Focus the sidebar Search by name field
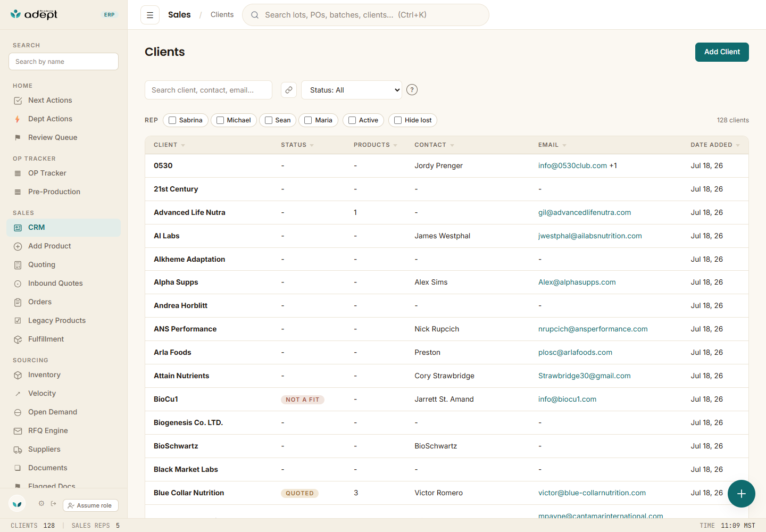Viewport: 766px width, 532px height. tap(63, 62)
